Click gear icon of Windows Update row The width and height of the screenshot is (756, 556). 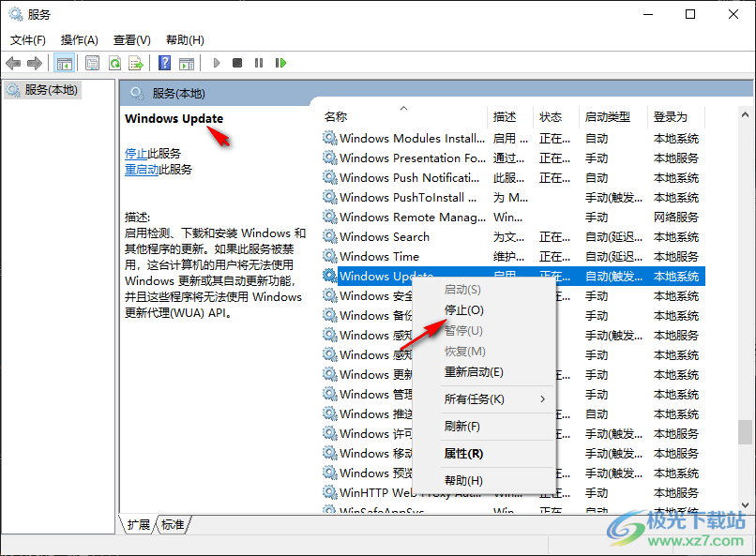pos(330,276)
